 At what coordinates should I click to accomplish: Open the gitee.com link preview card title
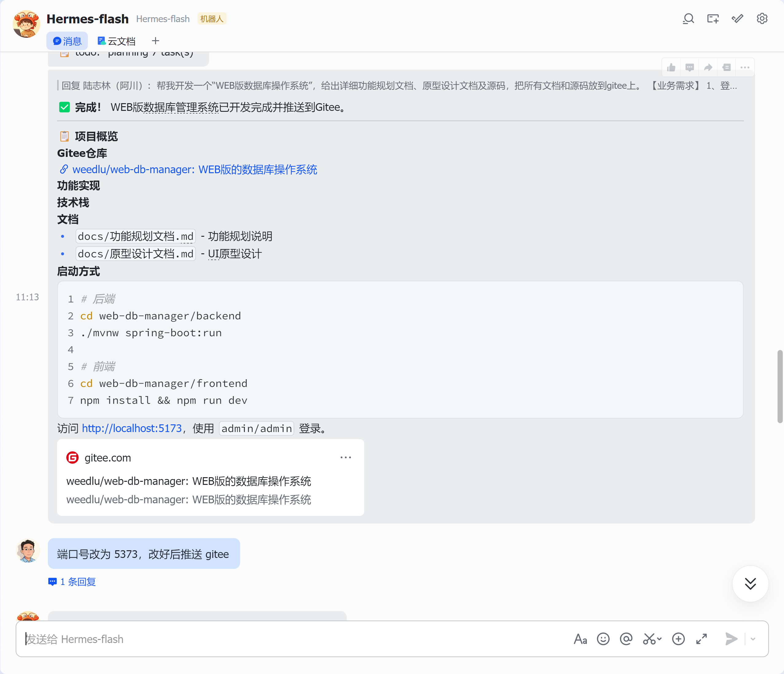(189, 481)
